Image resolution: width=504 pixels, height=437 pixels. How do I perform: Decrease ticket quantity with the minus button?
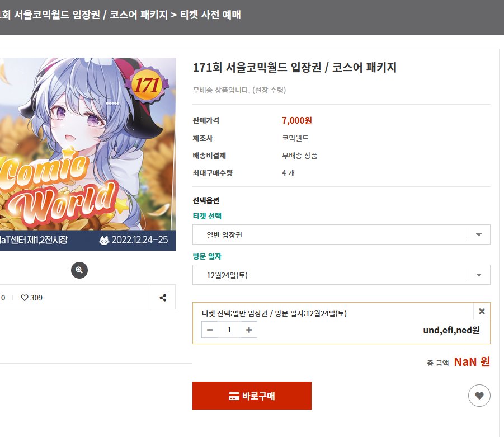[210, 330]
